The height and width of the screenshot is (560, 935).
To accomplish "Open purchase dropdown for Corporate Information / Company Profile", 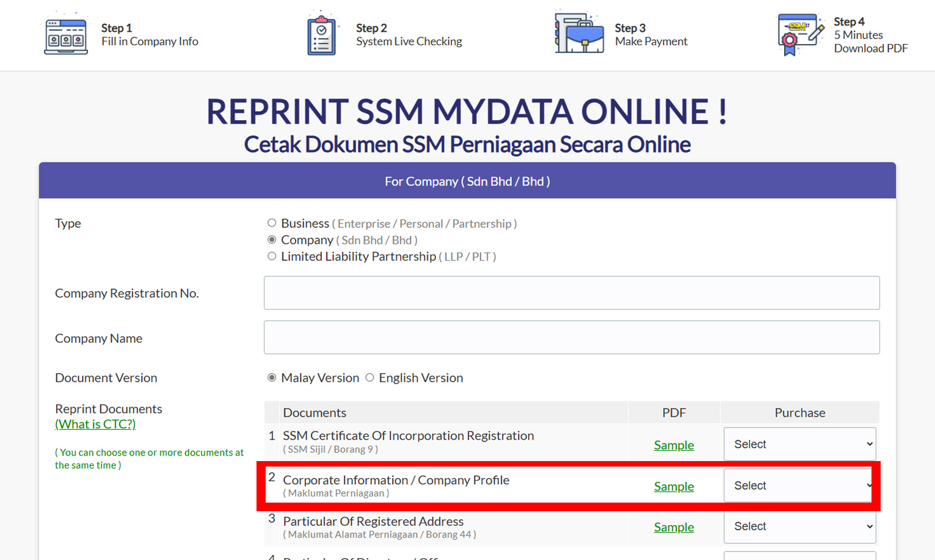I will pyautogui.click(x=799, y=485).
